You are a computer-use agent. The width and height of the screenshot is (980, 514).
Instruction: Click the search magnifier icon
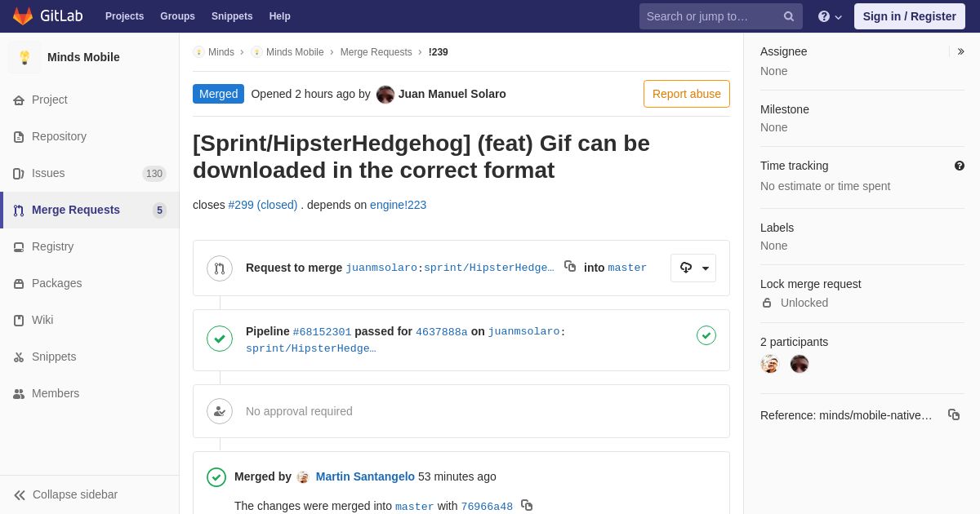tap(789, 16)
